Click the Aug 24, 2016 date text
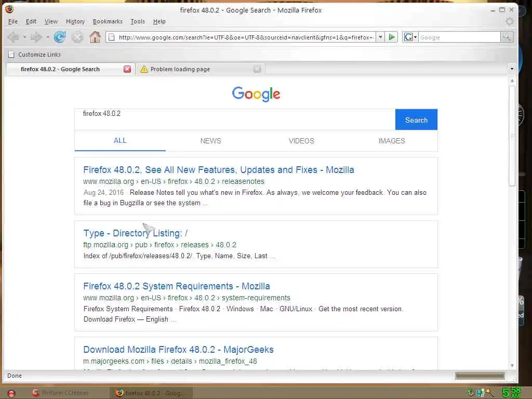This screenshot has height=399, width=532. coord(103,192)
